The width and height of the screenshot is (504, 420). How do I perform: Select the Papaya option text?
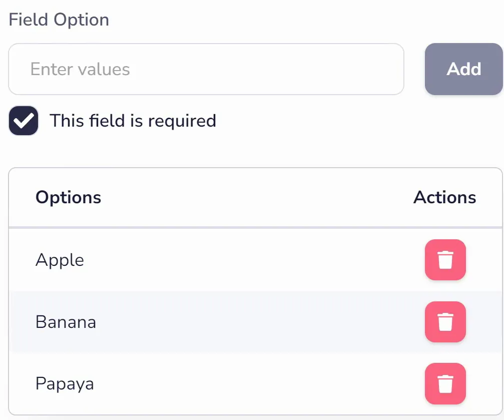[x=65, y=384]
